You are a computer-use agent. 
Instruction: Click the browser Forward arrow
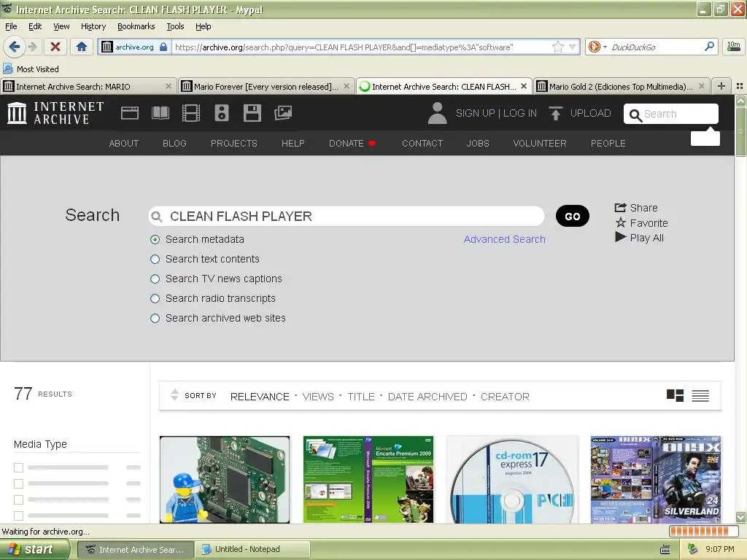[x=32, y=47]
